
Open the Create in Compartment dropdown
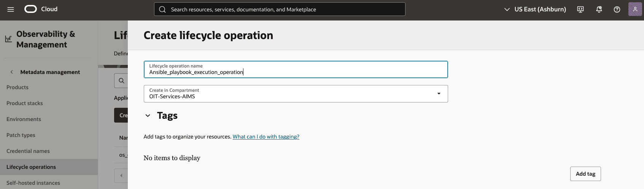click(296, 94)
